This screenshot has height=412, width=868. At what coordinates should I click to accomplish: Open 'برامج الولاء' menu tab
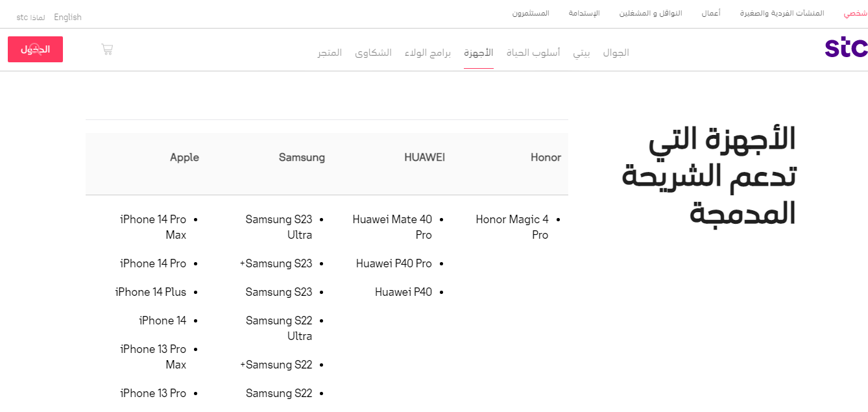(x=428, y=53)
